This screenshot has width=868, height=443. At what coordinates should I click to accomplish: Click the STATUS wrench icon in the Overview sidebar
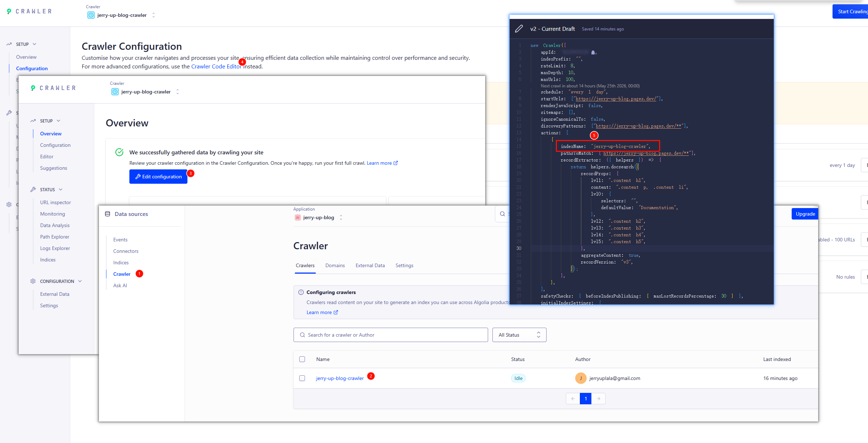pos(33,190)
